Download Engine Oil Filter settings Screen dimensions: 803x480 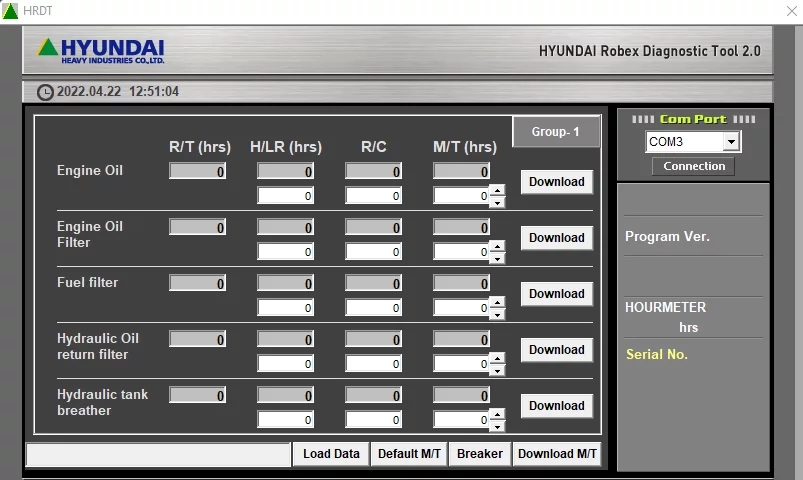pos(556,238)
